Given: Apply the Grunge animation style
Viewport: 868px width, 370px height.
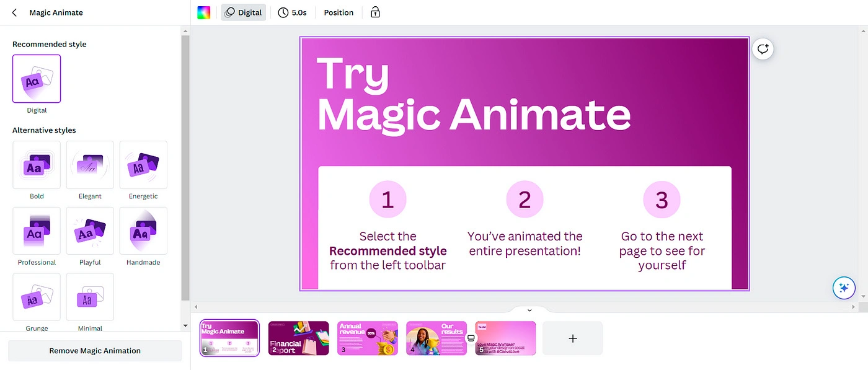Looking at the screenshot, I should 37,297.
